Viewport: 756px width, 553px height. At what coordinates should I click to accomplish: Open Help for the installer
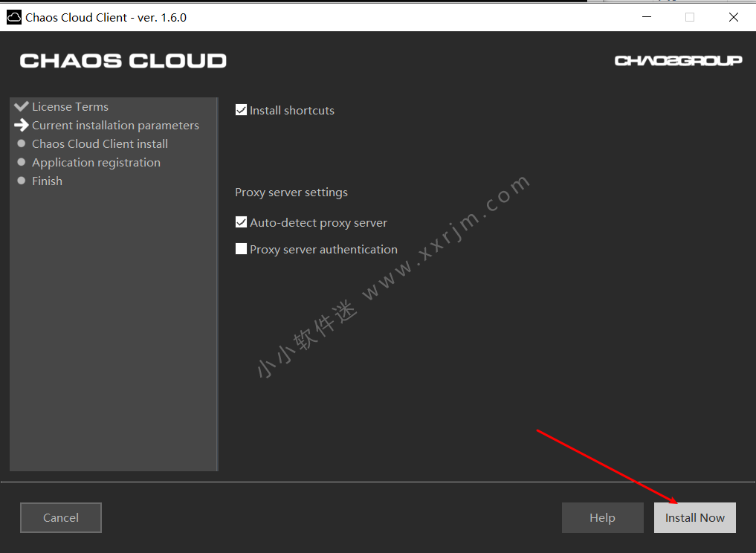602,517
